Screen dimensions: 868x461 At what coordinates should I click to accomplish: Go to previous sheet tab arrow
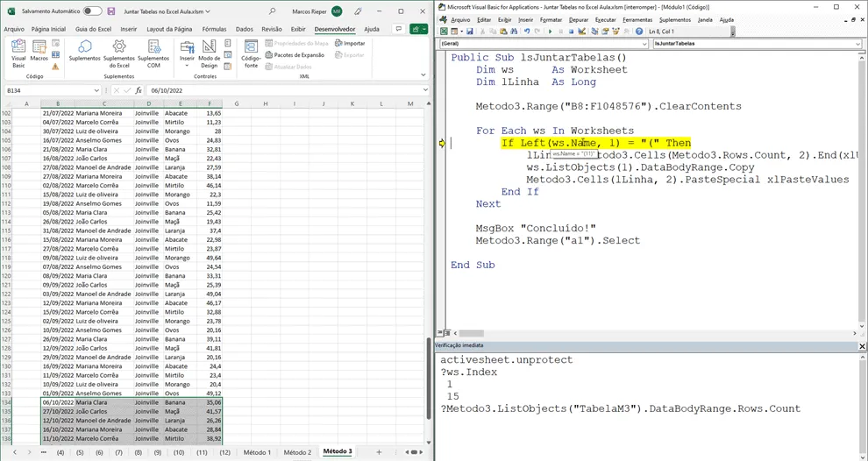click(15, 452)
